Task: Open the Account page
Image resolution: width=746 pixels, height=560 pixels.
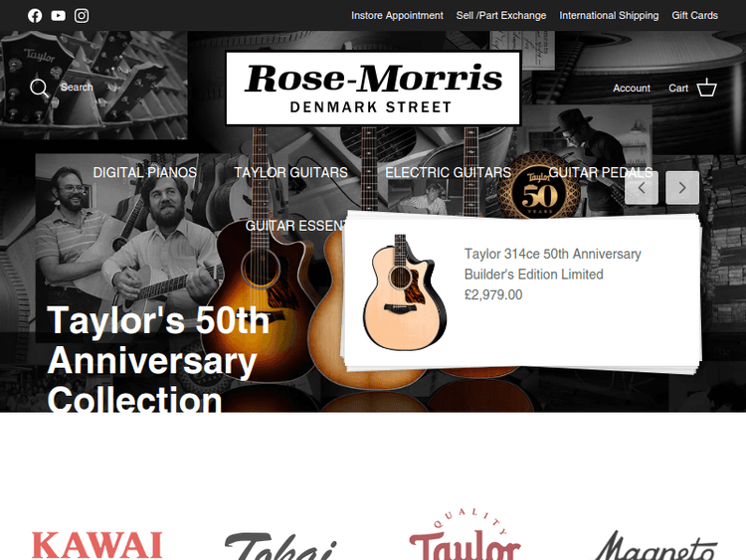Action: [632, 88]
